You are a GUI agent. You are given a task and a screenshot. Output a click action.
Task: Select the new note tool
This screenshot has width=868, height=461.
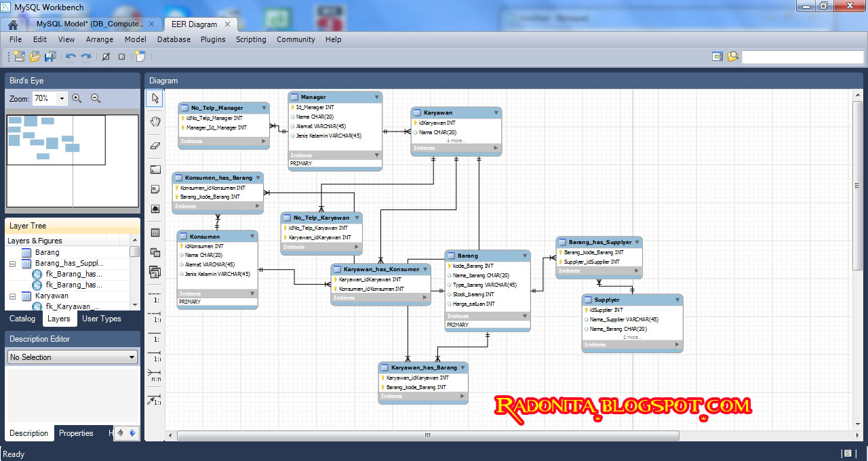[x=155, y=189]
